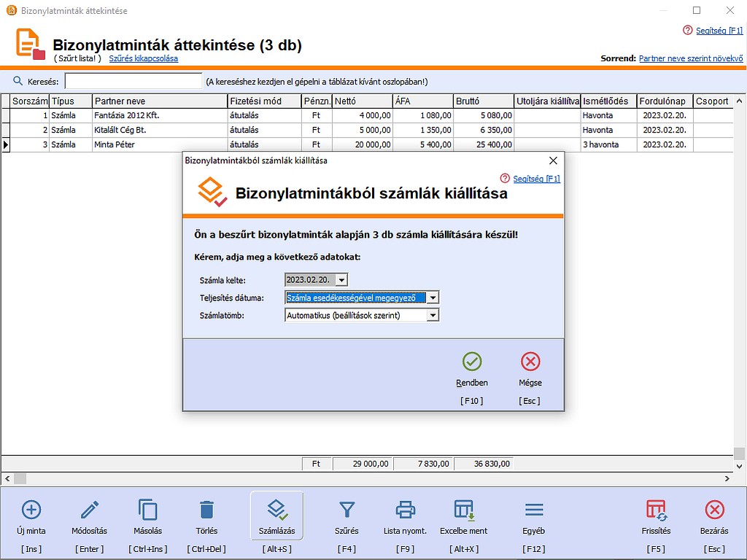Image resolution: width=747 pixels, height=560 pixels.
Task: Export with the Excelbe ment icon
Action: (464, 510)
